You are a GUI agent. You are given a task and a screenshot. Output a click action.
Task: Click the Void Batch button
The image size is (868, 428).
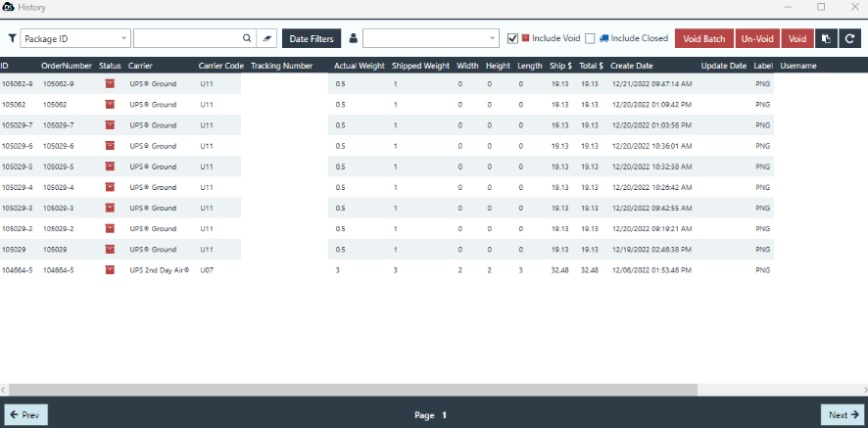click(x=704, y=39)
